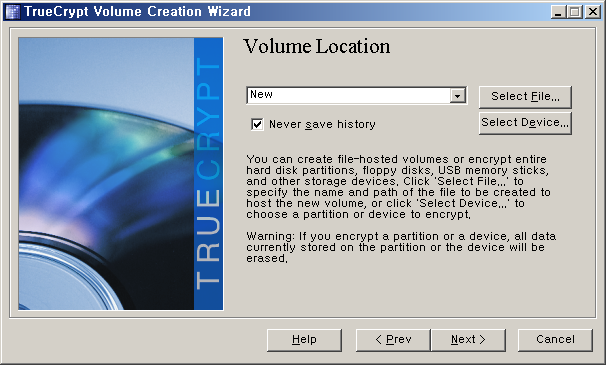The height and width of the screenshot is (365, 606).
Task: Click into the volume path field showing New
Action: [349, 96]
